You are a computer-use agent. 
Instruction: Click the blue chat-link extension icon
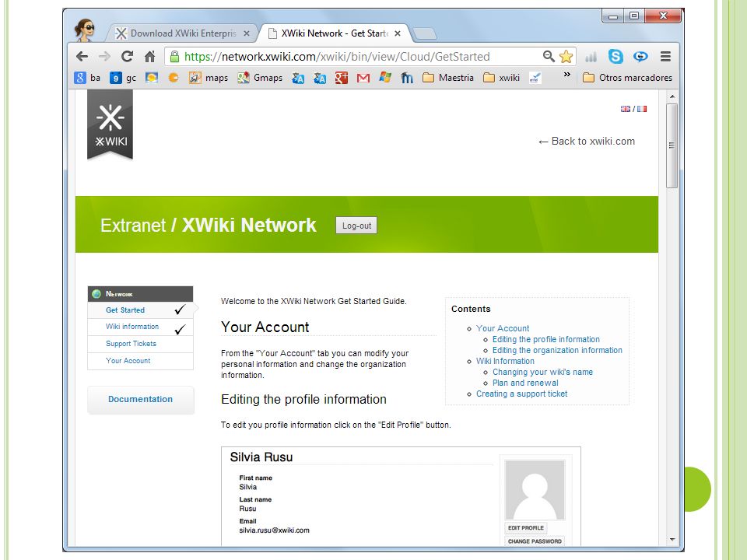[640, 57]
